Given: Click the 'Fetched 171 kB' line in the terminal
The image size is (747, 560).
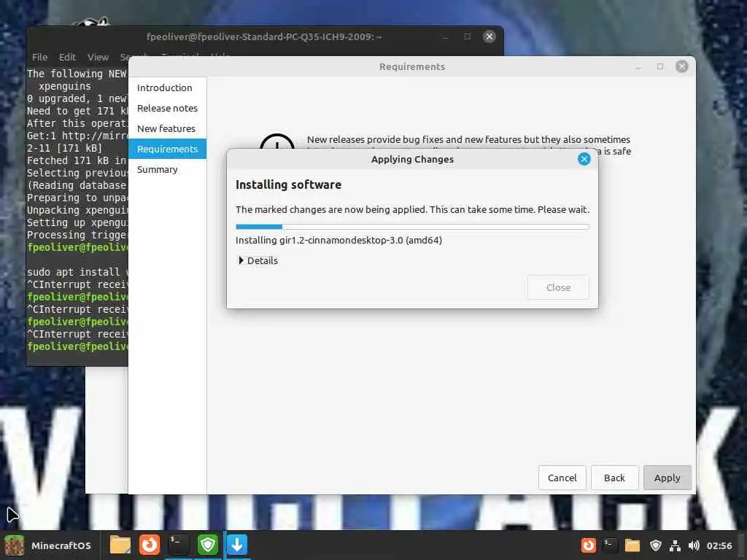Looking at the screenshot, I should pyautogui.click(x=77, y=160).
